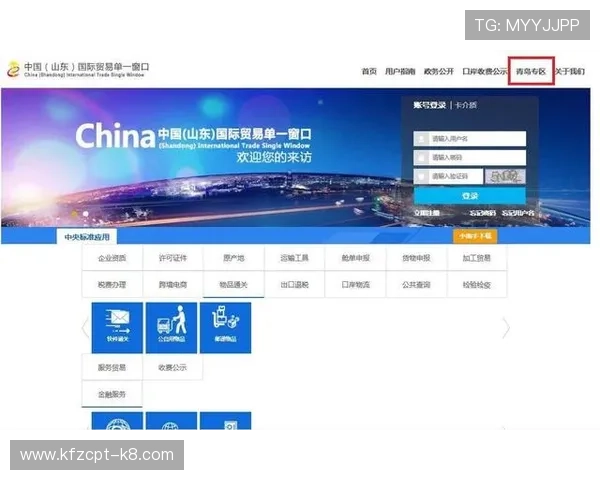Focus the password input field

point(470,157)
